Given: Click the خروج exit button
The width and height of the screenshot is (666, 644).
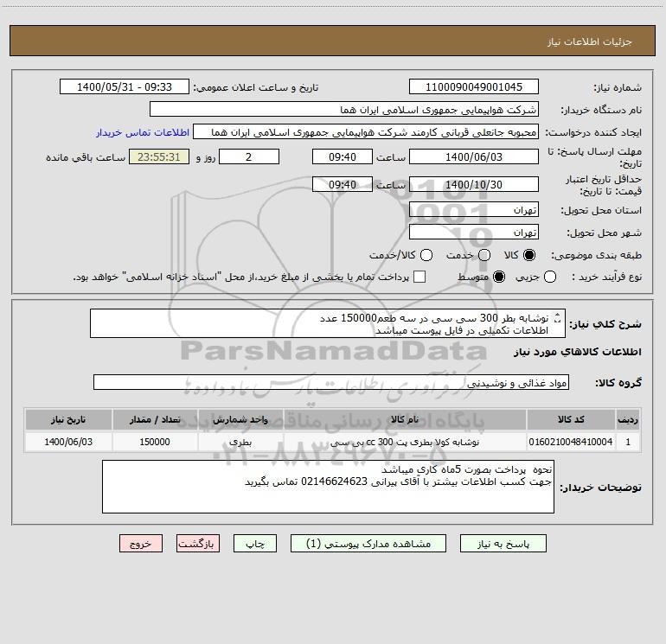Looking at the screenshot, I should (141, 544).
